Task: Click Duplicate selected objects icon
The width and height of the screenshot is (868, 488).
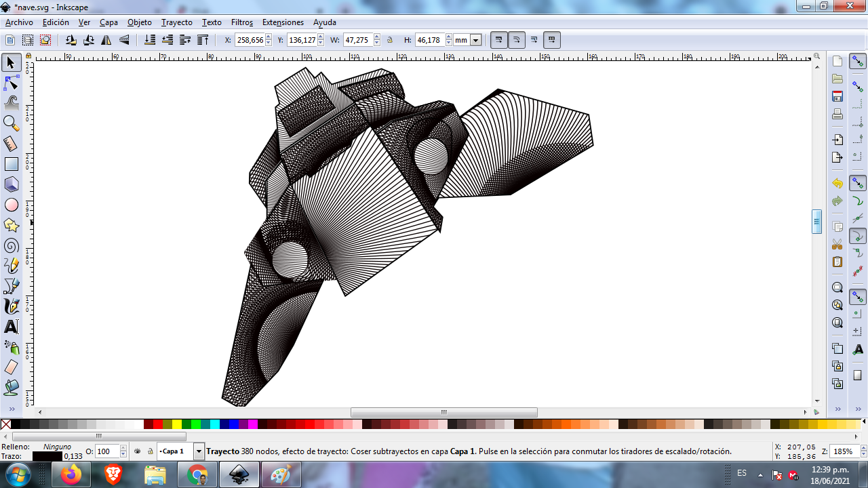Action: click(837, 349)
